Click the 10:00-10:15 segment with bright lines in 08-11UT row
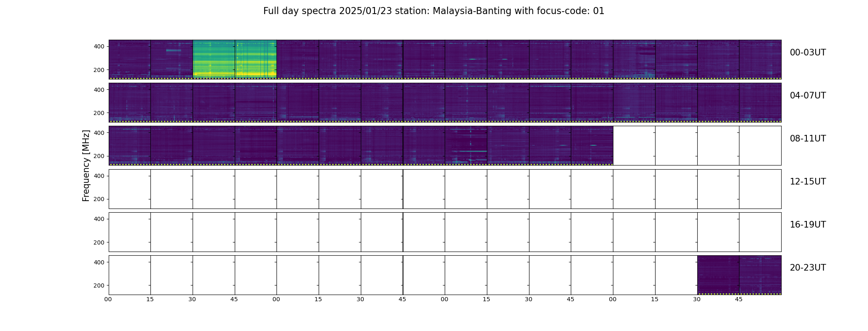The width and height of the screenshot is (868, 331). [x=466, y=146]
